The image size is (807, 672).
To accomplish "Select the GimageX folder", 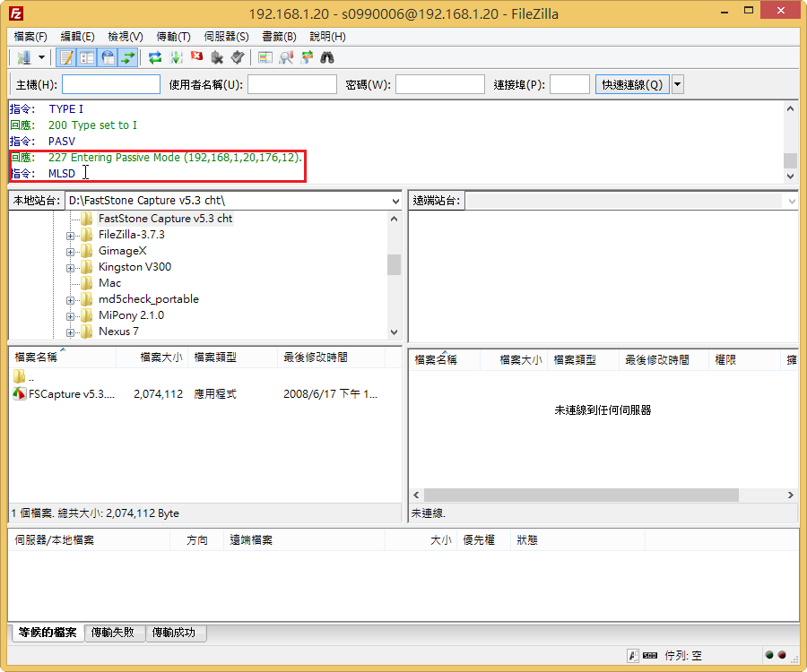I will pos(123,251).
